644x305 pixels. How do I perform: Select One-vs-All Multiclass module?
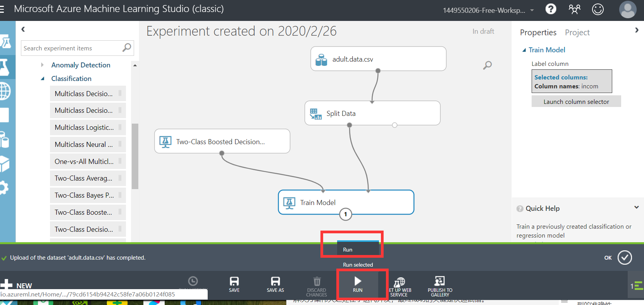click(x=88, y=162)
